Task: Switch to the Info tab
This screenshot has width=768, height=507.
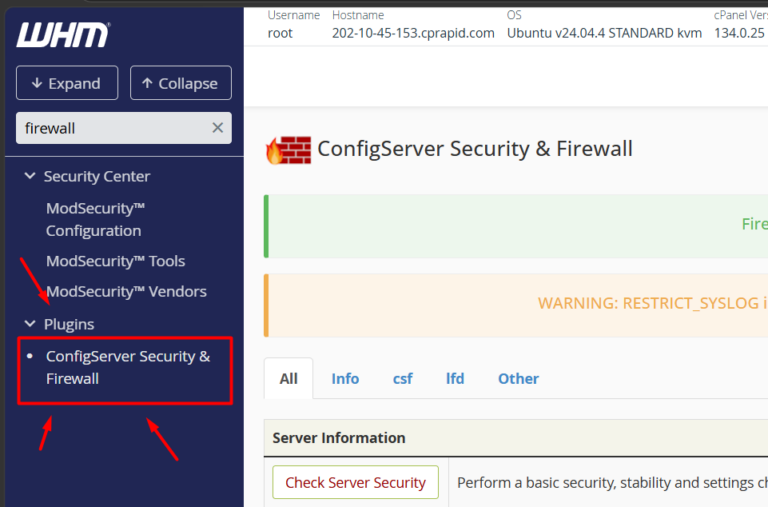Action: pyautogui.click(x=345, y=379)
